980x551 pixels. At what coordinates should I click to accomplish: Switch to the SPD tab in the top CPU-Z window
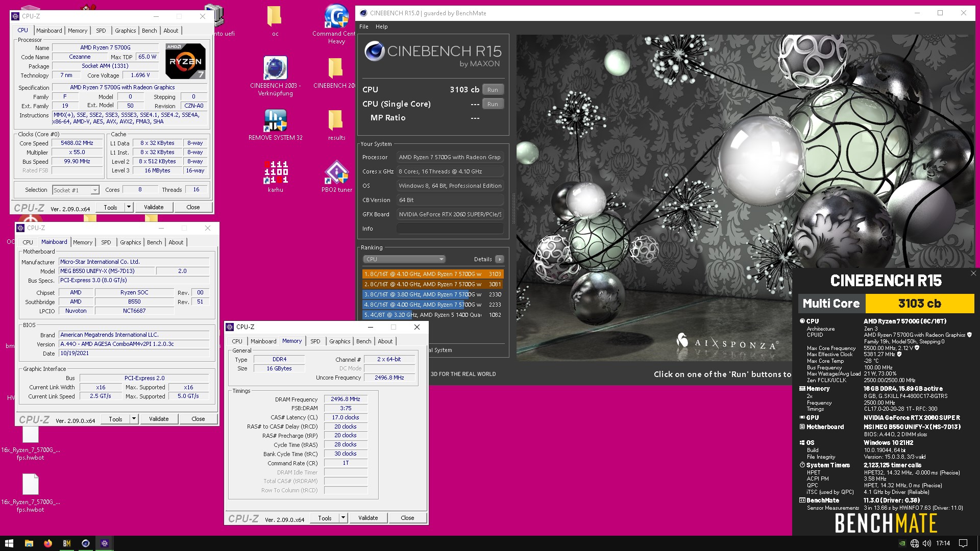(x=101, y=31)
